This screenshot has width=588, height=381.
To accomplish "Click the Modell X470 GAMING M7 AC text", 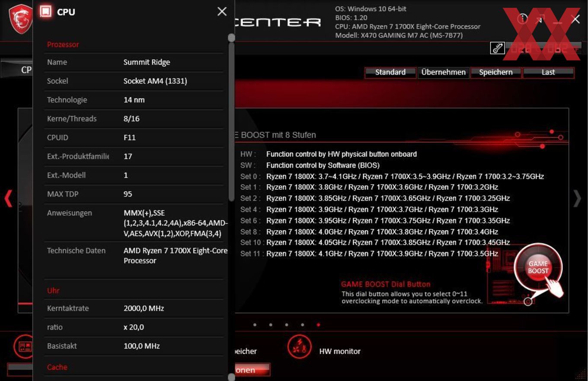I will click(x=399, y=35).
